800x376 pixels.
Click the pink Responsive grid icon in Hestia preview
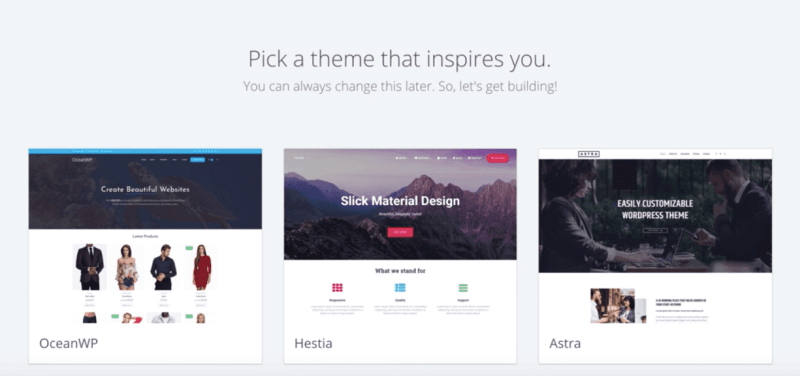tap(337, 288)
